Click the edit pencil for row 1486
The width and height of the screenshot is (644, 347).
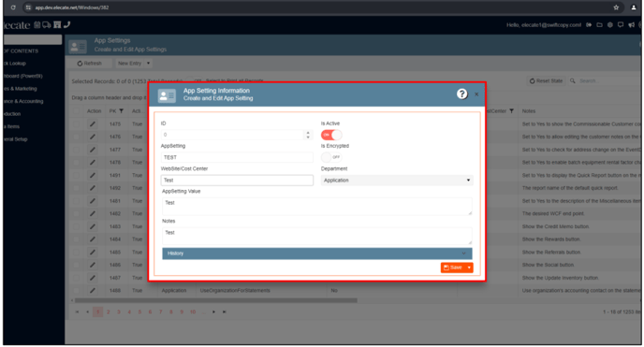(x=93, y=265)
